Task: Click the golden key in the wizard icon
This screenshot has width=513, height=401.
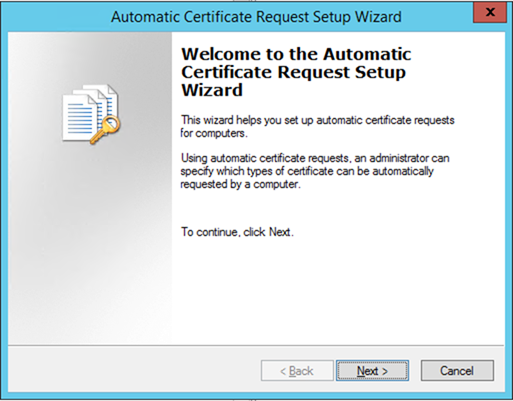Action: click(x=106, y=129)
